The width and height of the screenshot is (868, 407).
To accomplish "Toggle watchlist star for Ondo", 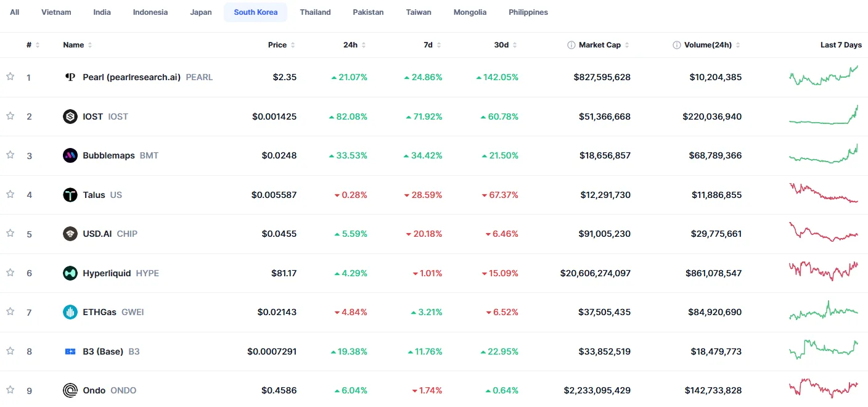I will coord(10,390).
